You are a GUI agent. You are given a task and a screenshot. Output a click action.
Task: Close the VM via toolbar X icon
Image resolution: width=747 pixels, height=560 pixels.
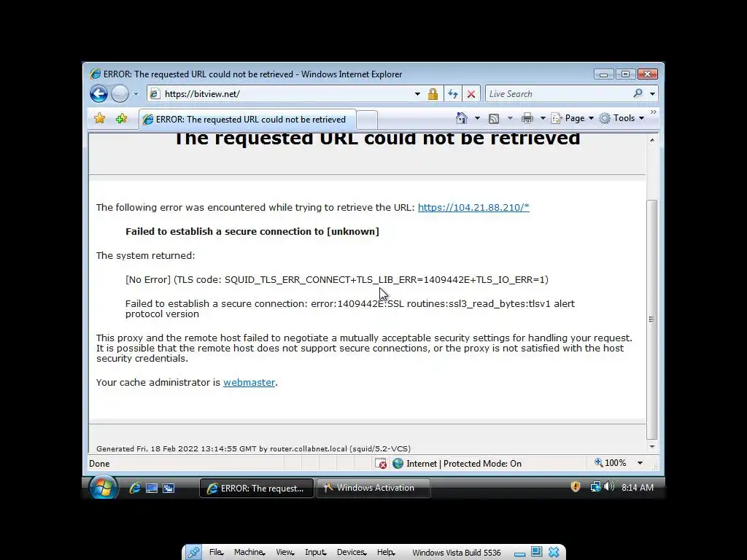click(x=554, y=552)
